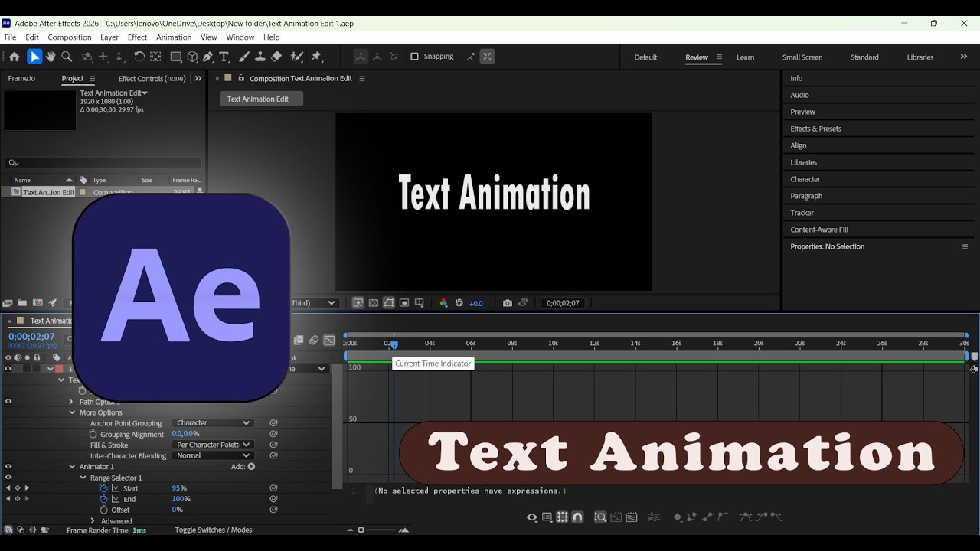Toggle the Start property stopwatch
The image size is (980, 551).
[104, 488]
